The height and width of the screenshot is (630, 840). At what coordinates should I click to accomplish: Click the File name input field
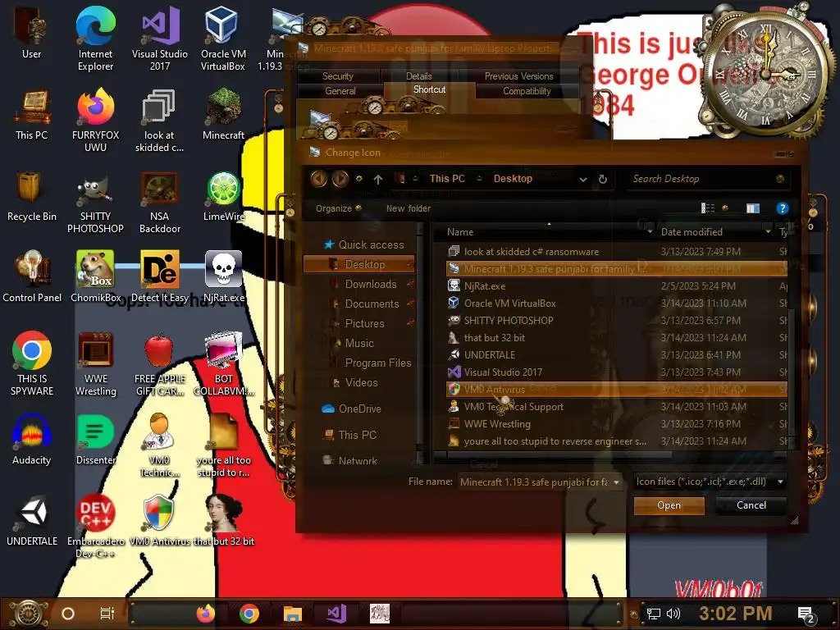[x=533, y=482]
